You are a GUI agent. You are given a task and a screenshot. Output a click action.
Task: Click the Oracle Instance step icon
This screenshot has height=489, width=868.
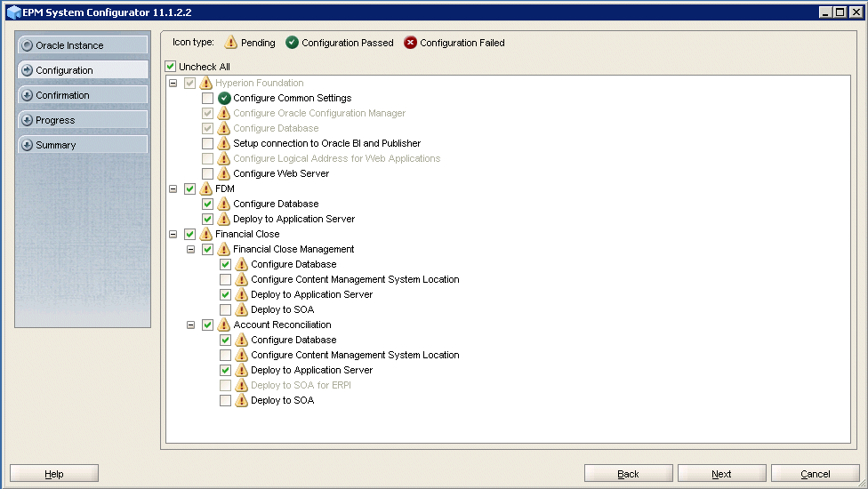coord(27,45)
